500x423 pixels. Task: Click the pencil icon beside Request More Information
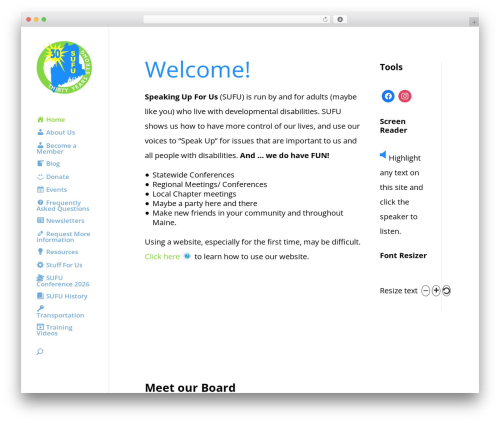coord(40,234)
